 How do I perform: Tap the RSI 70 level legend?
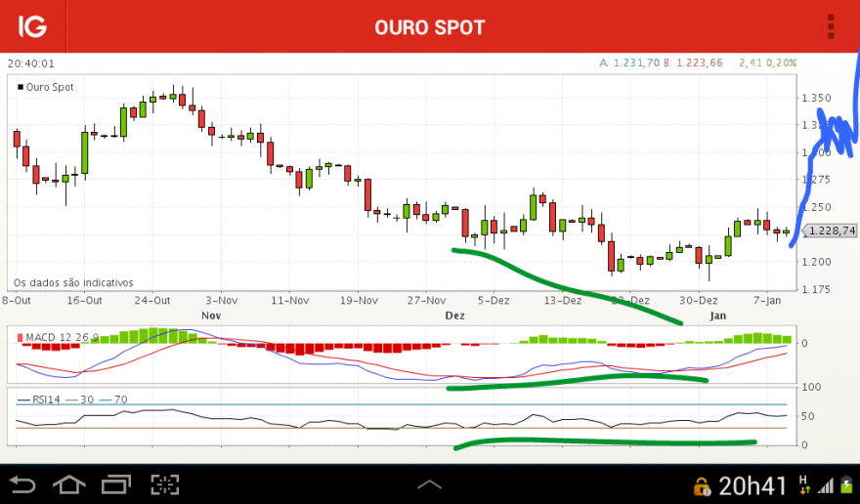[113, 399]
